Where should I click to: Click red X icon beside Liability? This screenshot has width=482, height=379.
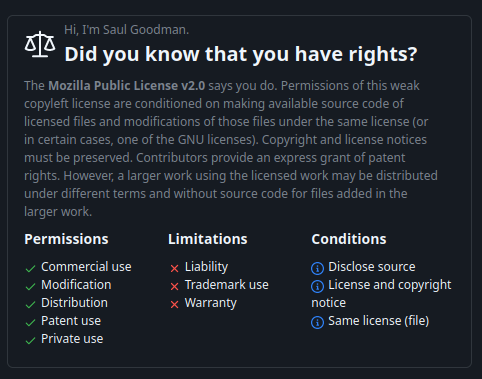[x=174, y=268]
